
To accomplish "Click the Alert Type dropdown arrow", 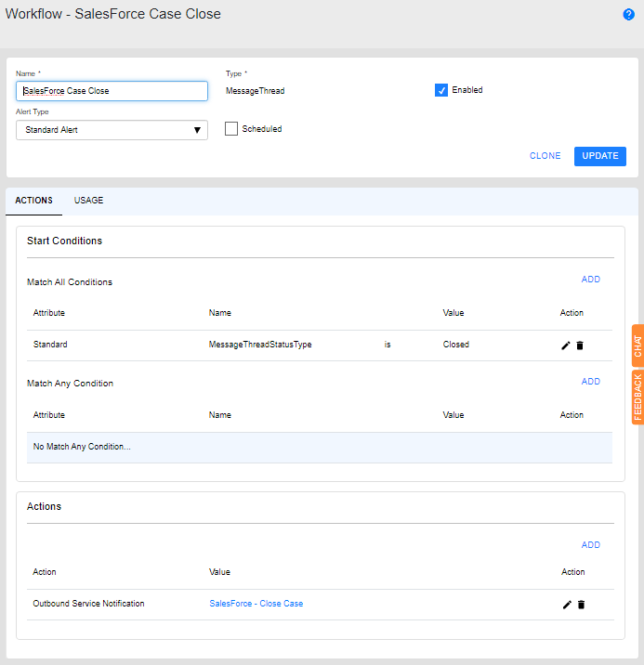I will click(x=197, y=130).
